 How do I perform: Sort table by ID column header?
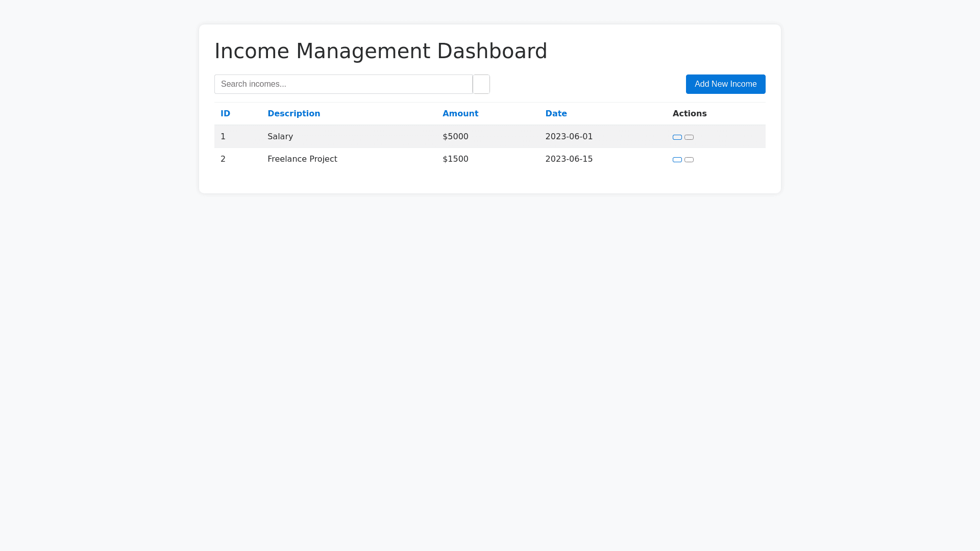pos(225,114)
